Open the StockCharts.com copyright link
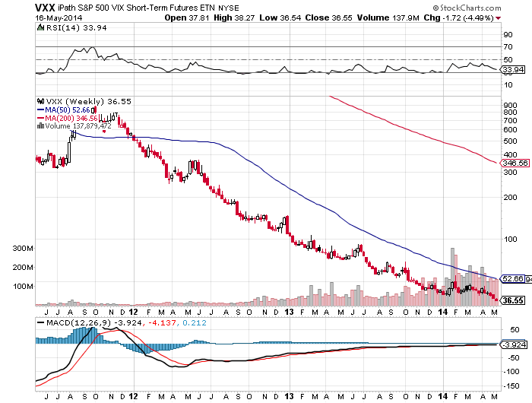Image resolution: width=532 pixels, height=403 pixels. coord(467,8)
